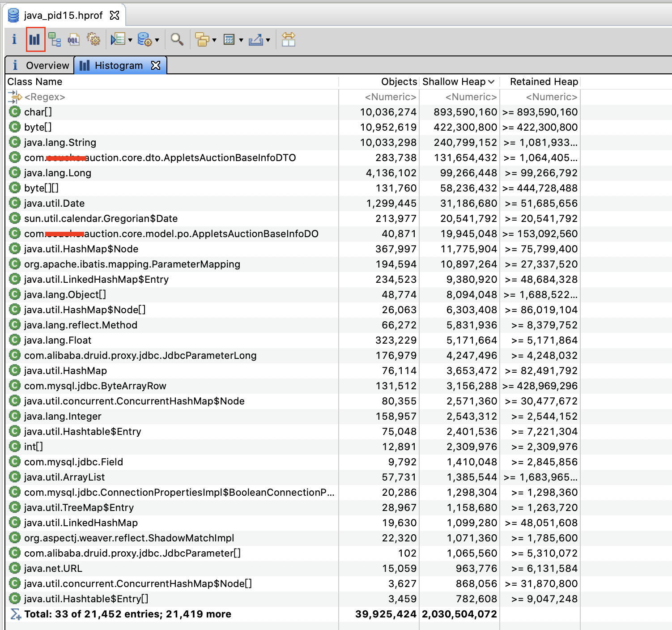Click the Calculate Retained Size icon
This screenshot has height=630, width=672.
tap(229, 39)
